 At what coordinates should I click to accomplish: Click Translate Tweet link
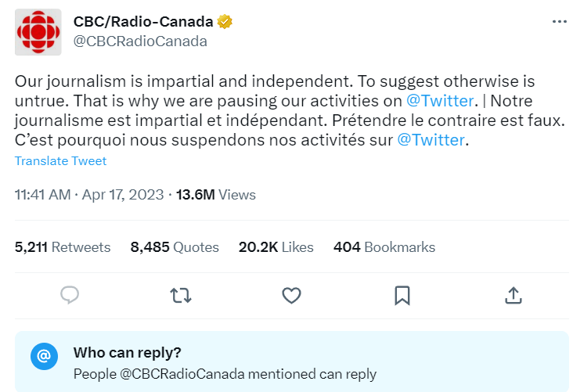coord(60,160)
